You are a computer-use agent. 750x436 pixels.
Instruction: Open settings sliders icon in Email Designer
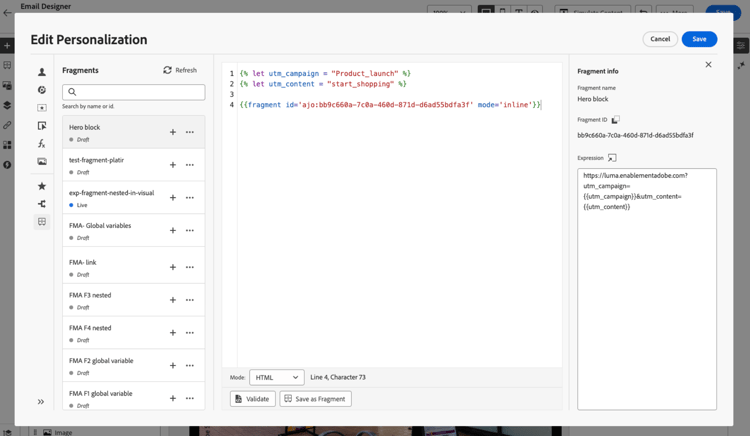741,46
